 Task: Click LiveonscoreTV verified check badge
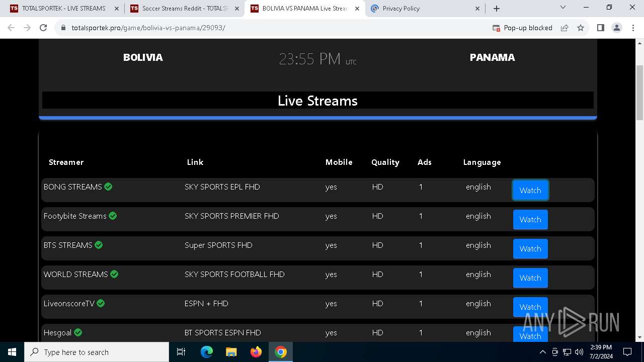point(101,303)
